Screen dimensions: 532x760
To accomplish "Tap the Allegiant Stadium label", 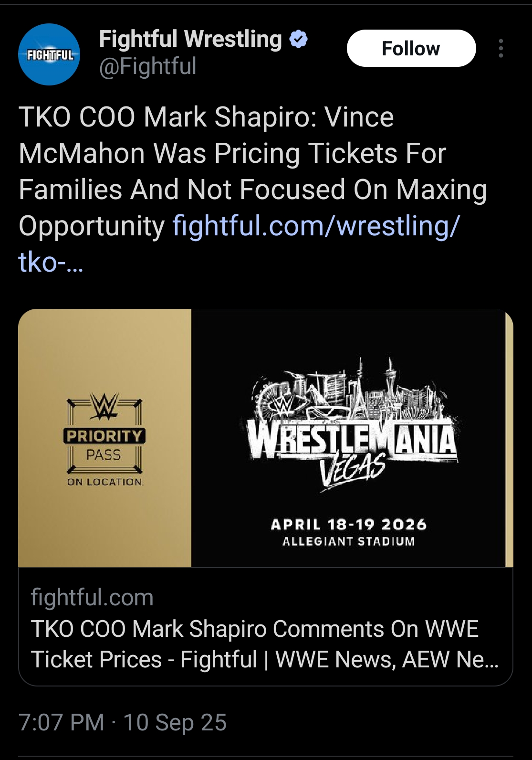I will [349, 541].
